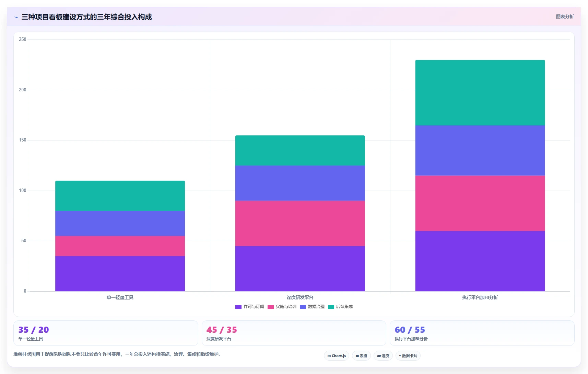Viewport: 588px width, 374px height.
Task: Click the small icon before the chart title
Action: [x=16, y=17]
